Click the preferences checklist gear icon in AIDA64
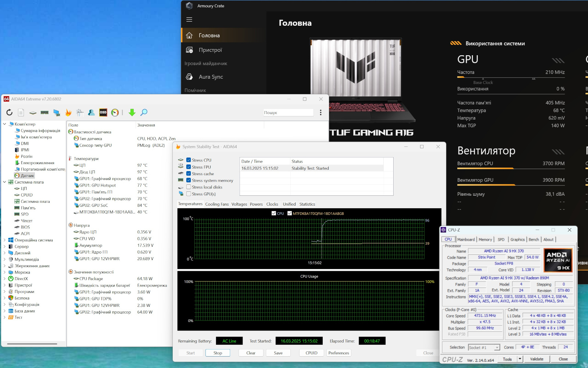This screenshot has width=588, height=368. (x=80, y=113)
